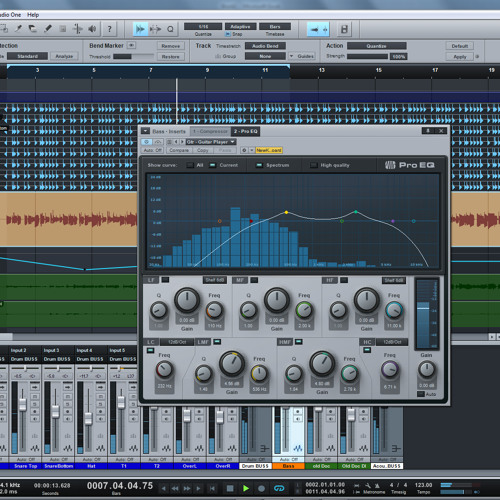Click the Stop button in transport
The width and height of the screenshot is (500, 500).
pos(230,488)
